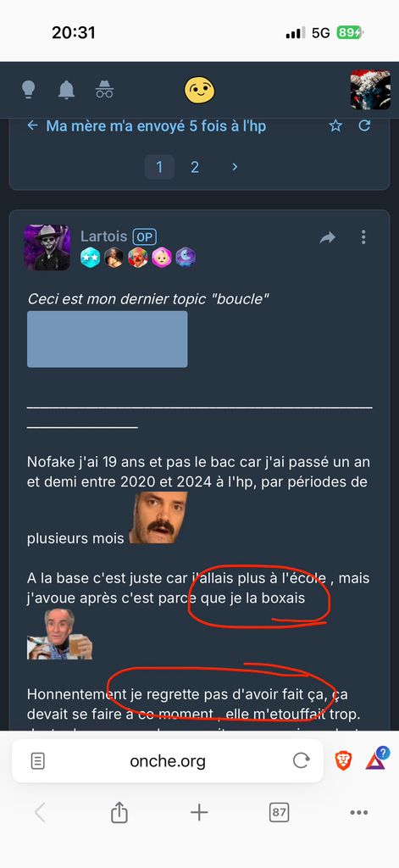Tap the blue blurred image placeholder
This screenshot has width=399, height=868.
tap(108, 339)
